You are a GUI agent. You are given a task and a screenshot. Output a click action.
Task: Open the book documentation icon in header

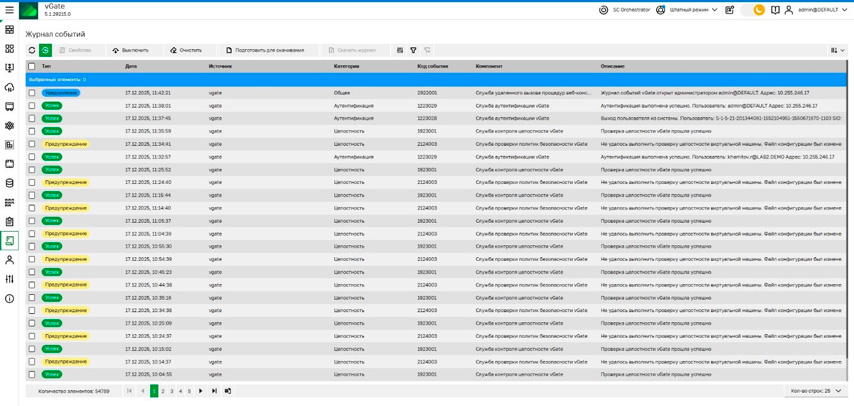775,10
